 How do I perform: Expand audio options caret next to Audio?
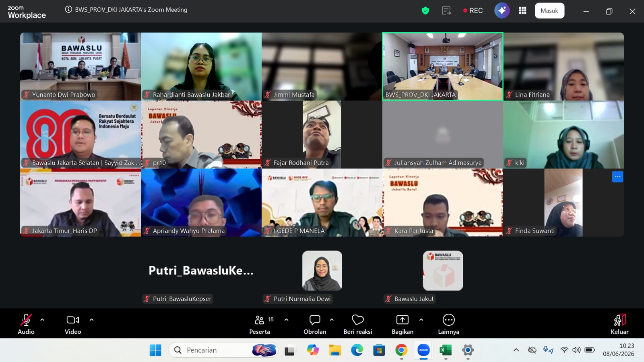[42, 320]
